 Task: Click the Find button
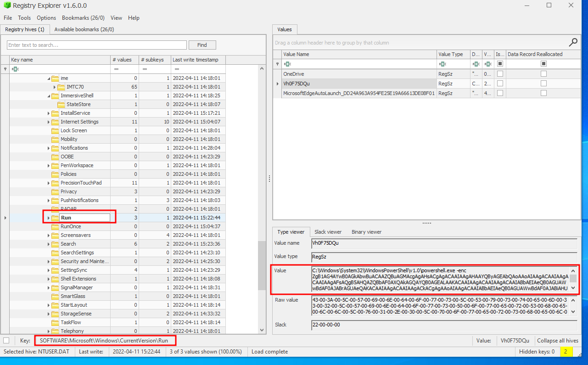202,45
